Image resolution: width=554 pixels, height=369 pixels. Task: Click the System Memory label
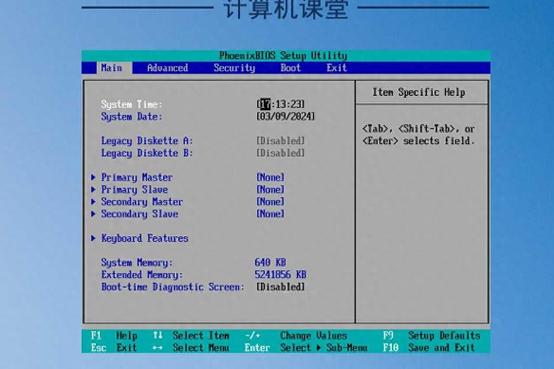click(137, 263)
